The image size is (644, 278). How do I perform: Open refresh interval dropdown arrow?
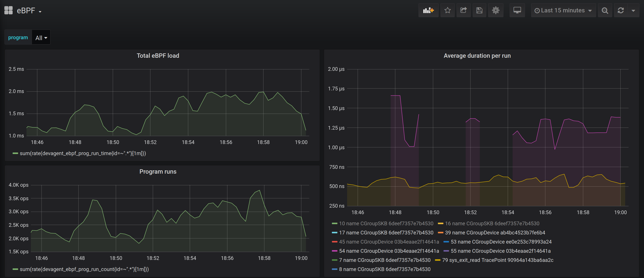tap(633, 10)
